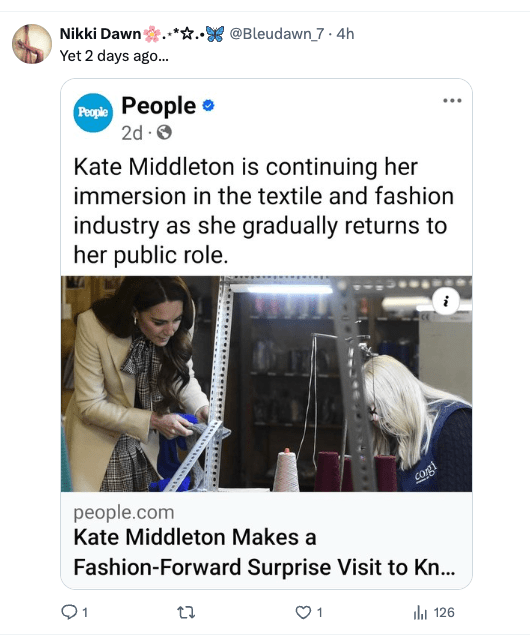This screenshot has width=530, height=639.
Task: Open the view count analytics icon
Action: point(420,612)
